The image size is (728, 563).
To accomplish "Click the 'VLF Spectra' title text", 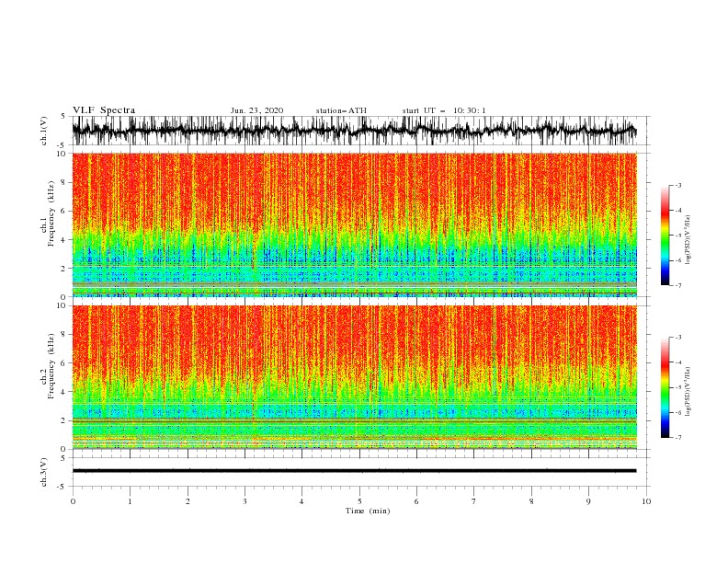I will [104, 110].
